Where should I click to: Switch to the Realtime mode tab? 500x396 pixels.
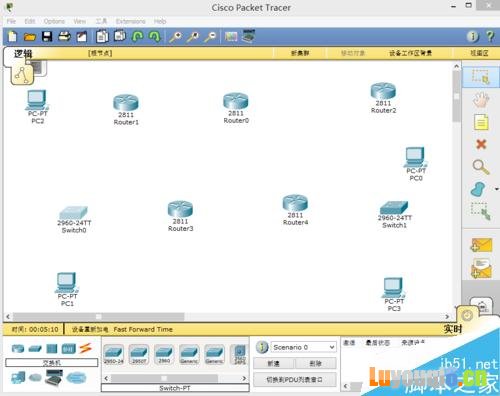[x=453, y=329]
